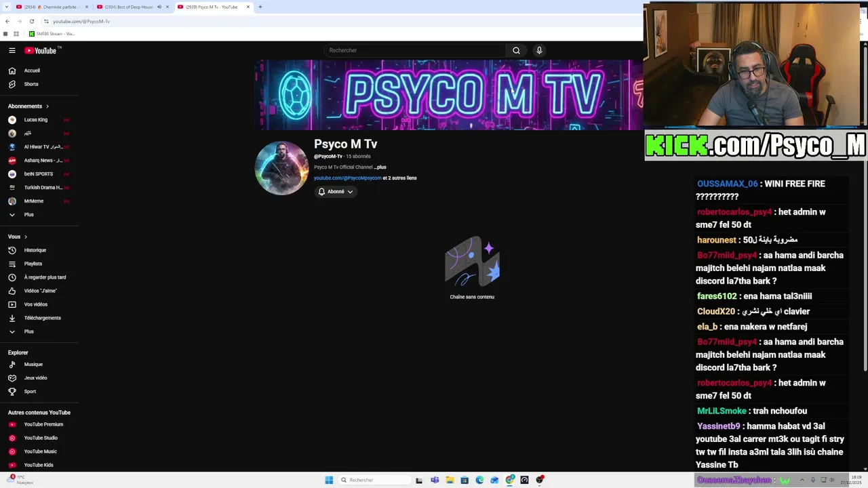The height and width of the screenshot is (488, 868).
Task: Open Téléchargements page
Action: coord(42,318)
